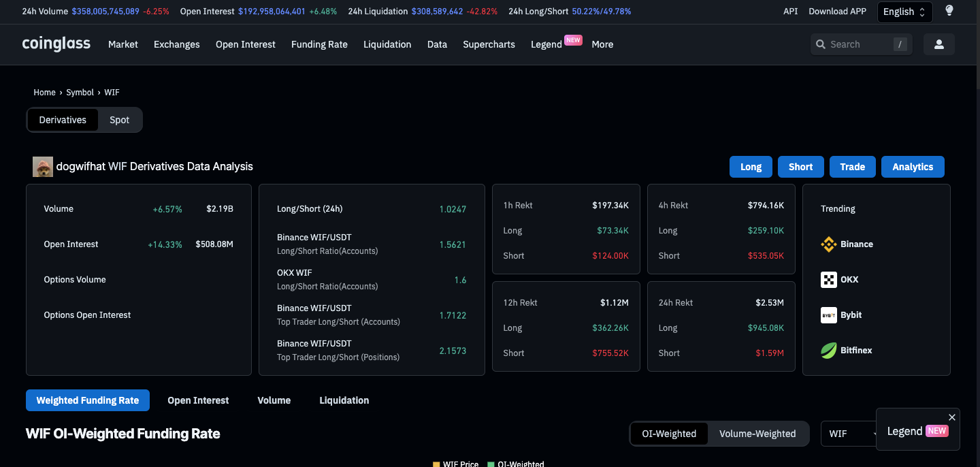Click the Symbol breadcrumb
The height and width of the screenshot is (467, 980).
coord(80,92)
